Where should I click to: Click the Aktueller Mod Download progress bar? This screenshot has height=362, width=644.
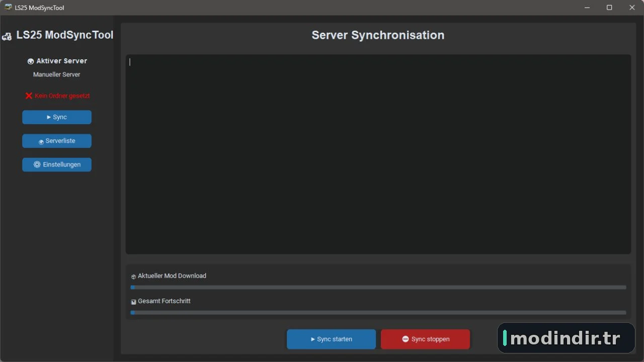click(378, 288)
